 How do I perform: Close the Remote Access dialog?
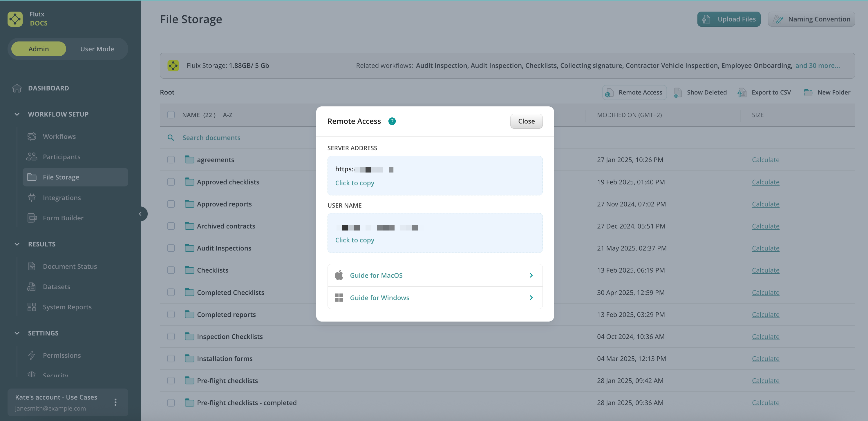point(526,121)
